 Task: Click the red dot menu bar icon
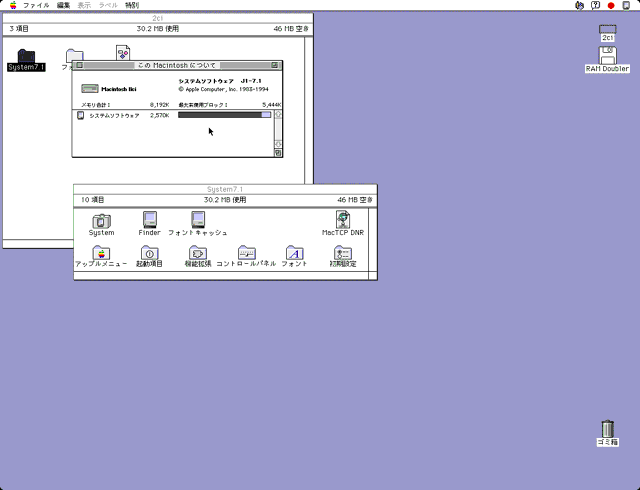coord(611,5)
